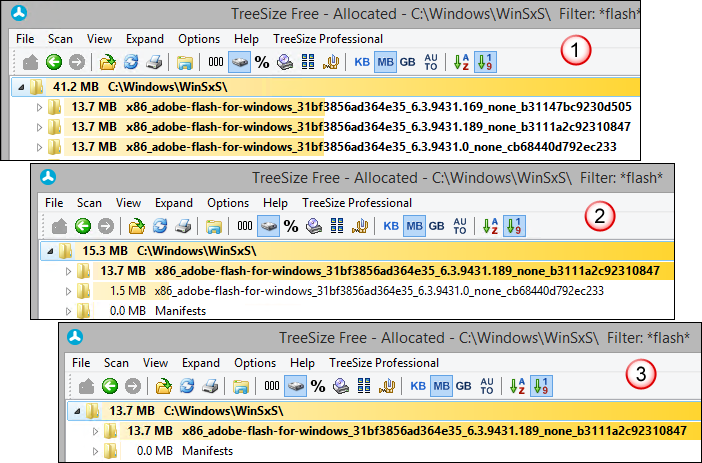
Task: Collapse the 15.3 MB WinSxS root node
Action: click(50, 251)
